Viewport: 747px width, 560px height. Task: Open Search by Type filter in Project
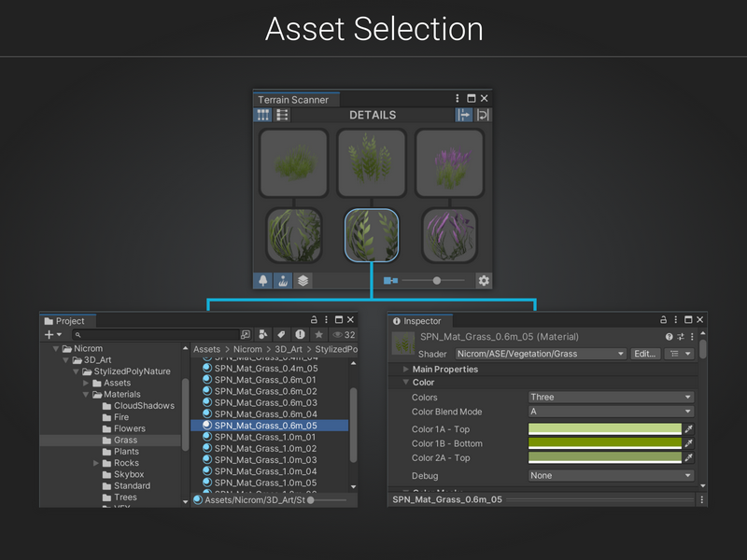click(x=262, y=335)
